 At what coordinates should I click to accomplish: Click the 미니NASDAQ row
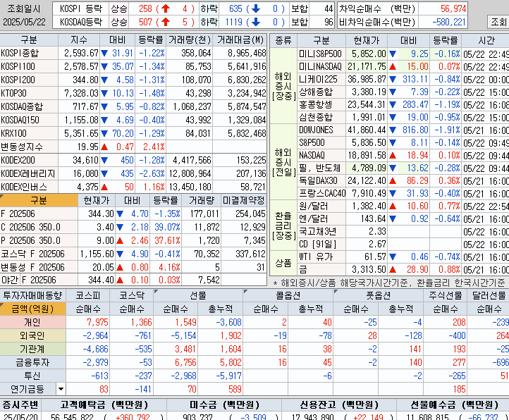403,66
